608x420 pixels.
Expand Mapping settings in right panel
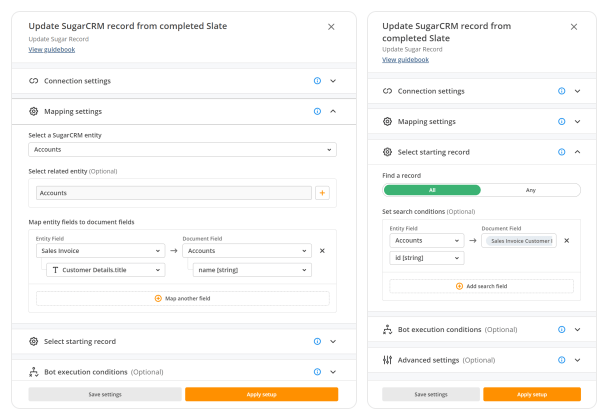tap(577, 121)
